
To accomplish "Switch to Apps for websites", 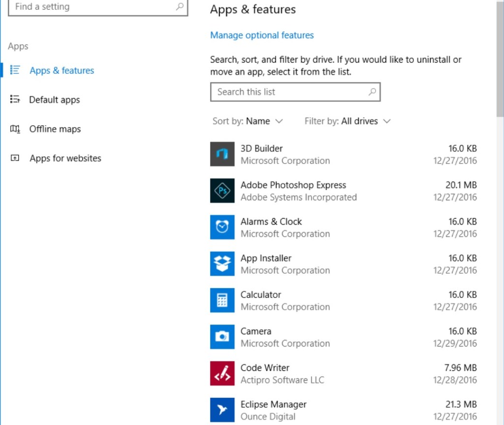I will coord(65,159).
